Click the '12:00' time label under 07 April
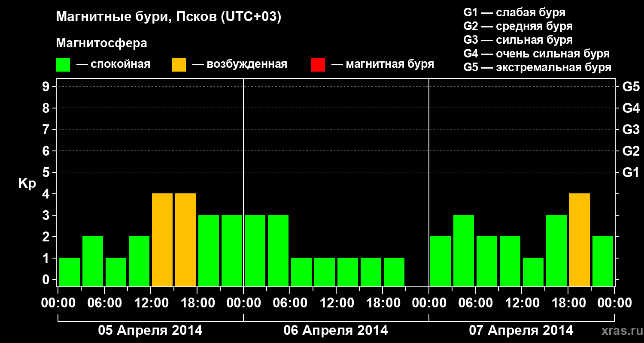The image size is (644, 343). tap(522, 303)
